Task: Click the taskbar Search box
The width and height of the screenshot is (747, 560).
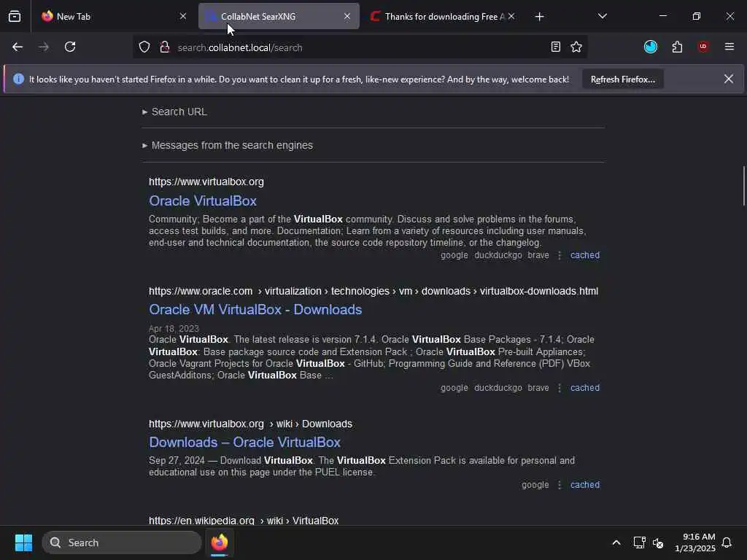Action: pyautogui.click(x=122, y=542)
